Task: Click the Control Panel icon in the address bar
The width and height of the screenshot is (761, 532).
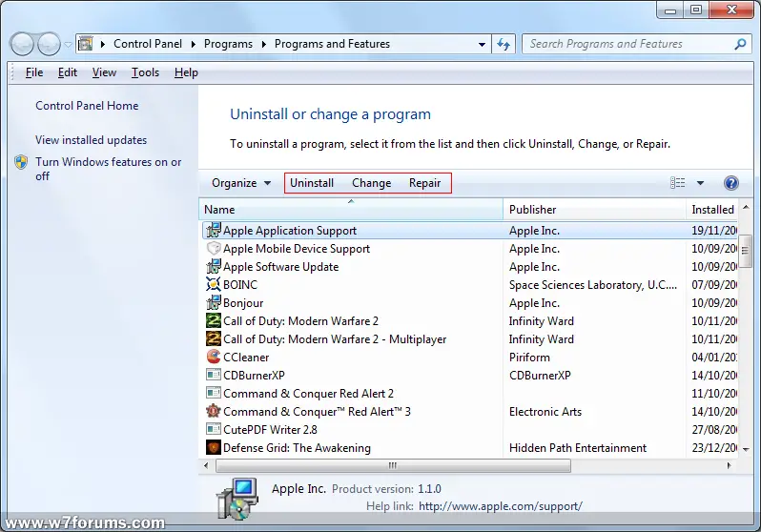Action: point(86,44)
